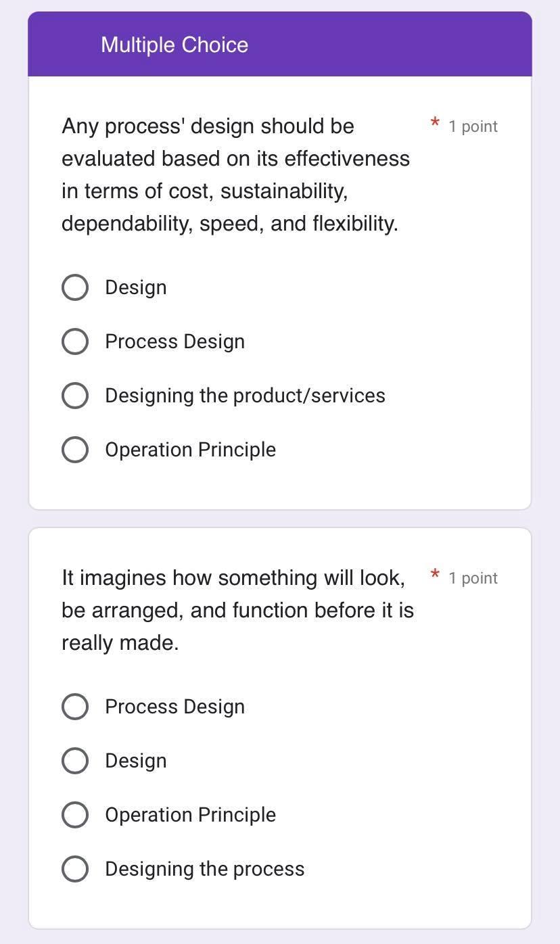
Task: Select Operation Principle in second question
Action: tap(74, 814)
